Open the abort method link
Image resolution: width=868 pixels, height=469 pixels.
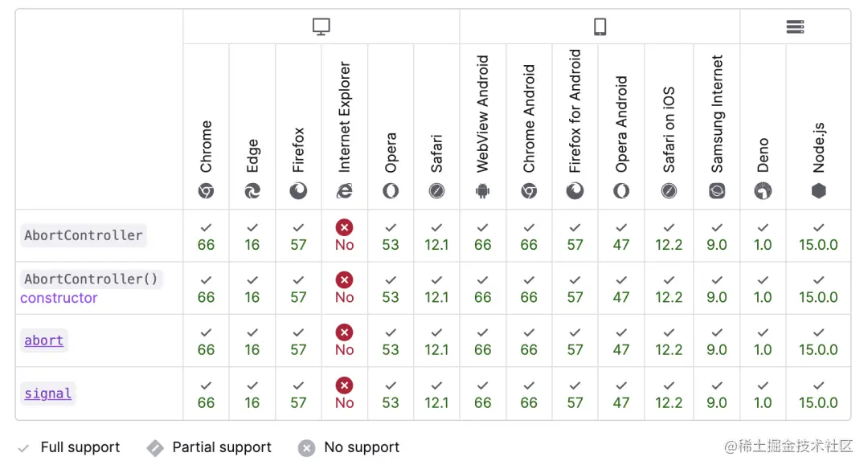[x=43, y=341]
